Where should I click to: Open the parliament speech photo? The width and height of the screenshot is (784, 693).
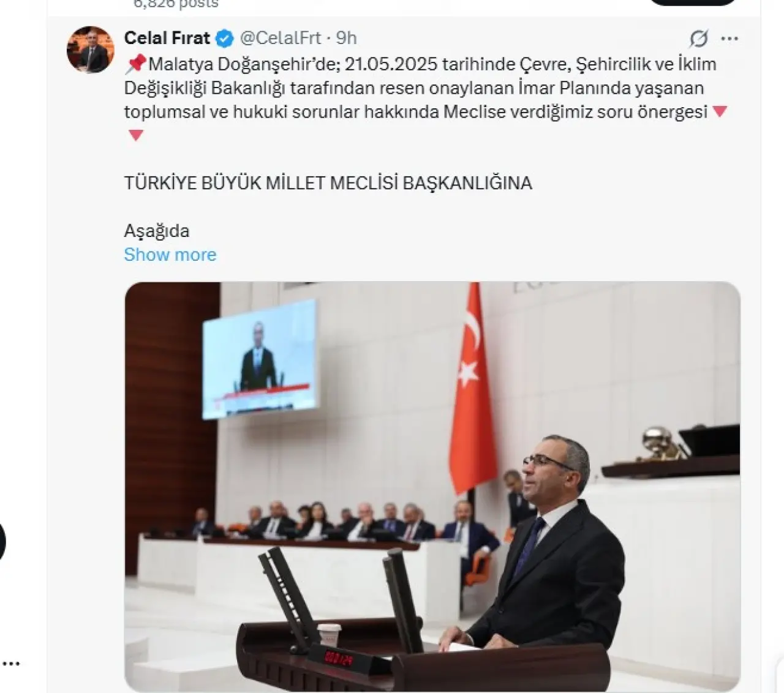(x=432, y=487)
